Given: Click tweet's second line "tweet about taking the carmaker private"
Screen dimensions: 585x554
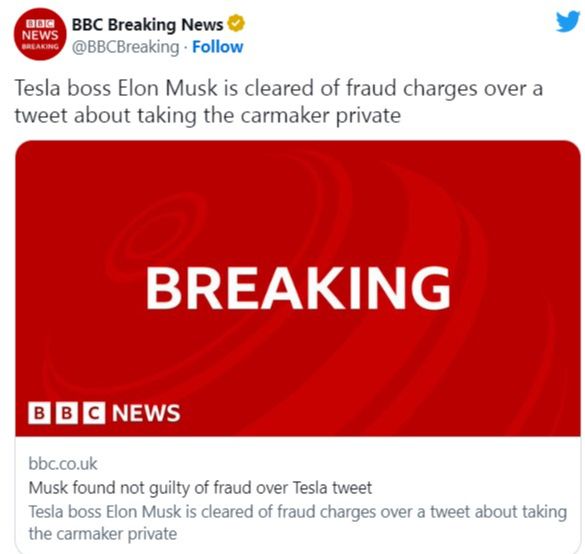Looking at the screenshot, I should (x=208, y=115).
